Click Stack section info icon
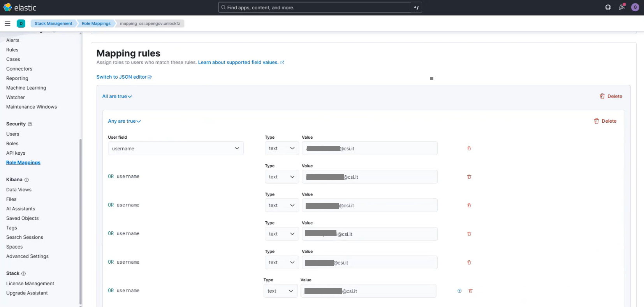The height and width of the screenshot is (307, 644). click(23, 273)
